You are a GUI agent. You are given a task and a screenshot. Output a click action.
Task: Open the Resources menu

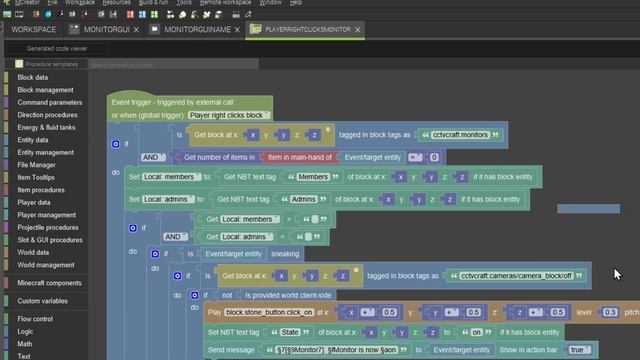coord(116,2)
